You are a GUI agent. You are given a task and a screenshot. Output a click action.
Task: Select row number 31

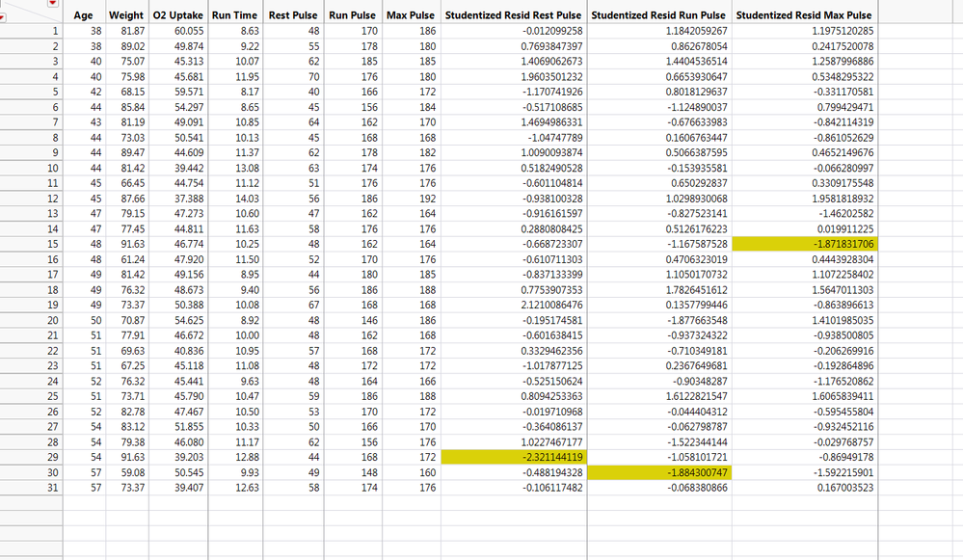[x=31, y=488]
